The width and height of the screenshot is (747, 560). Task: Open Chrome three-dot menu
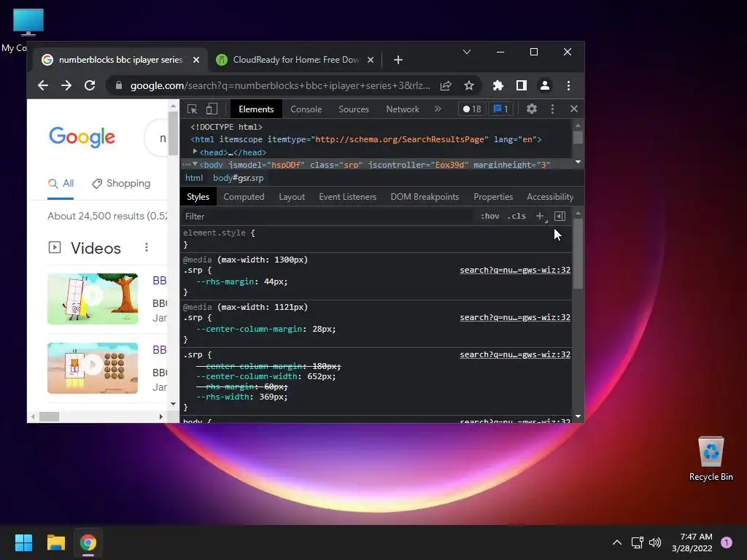point(568,86)
